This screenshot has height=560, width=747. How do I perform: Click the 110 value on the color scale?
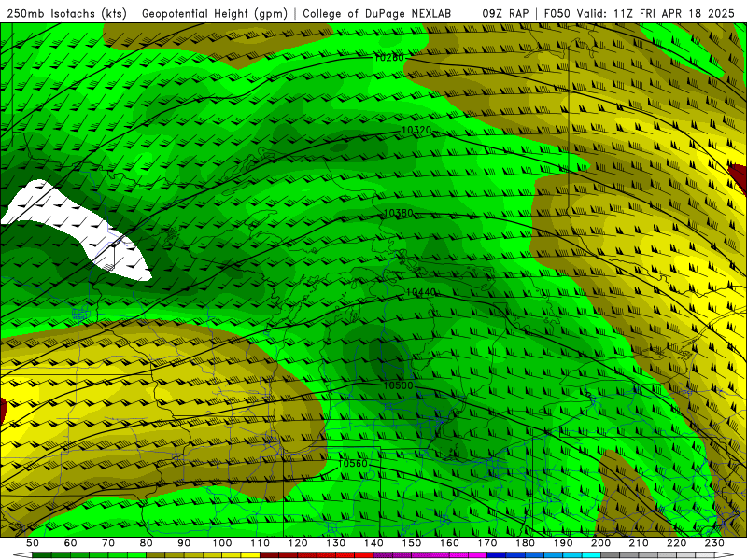click(261, 543)
